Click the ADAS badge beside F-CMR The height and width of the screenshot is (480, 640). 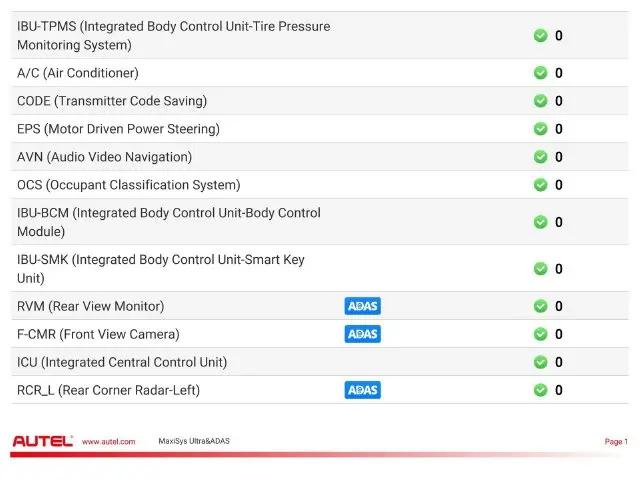pyautogui.click(x=362, y=334)
